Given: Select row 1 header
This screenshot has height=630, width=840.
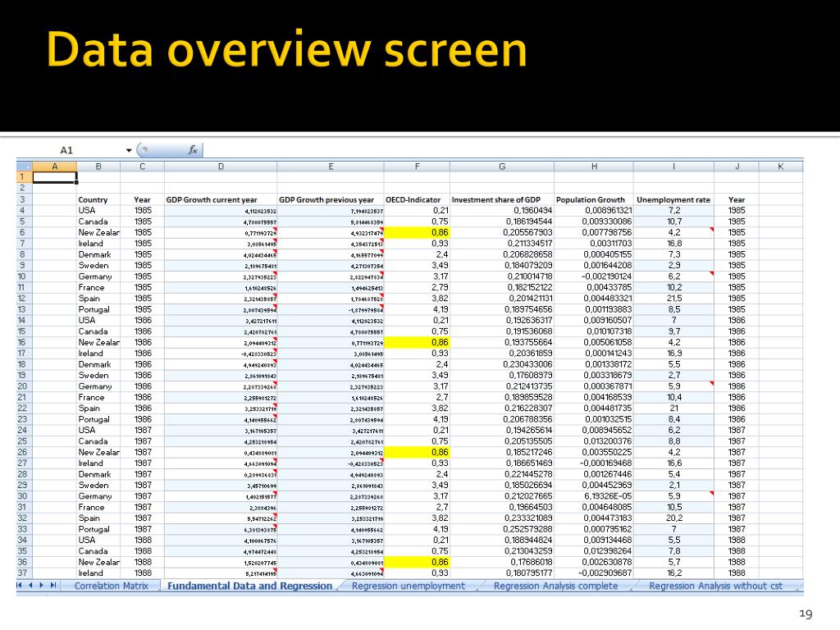Looking at the screenshot, I should (x=24, y=177).
